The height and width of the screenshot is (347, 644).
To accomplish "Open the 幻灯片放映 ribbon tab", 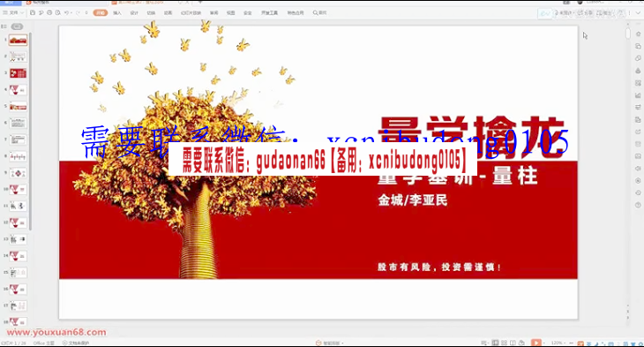I will pyautogui.click(x=191, y=12).
